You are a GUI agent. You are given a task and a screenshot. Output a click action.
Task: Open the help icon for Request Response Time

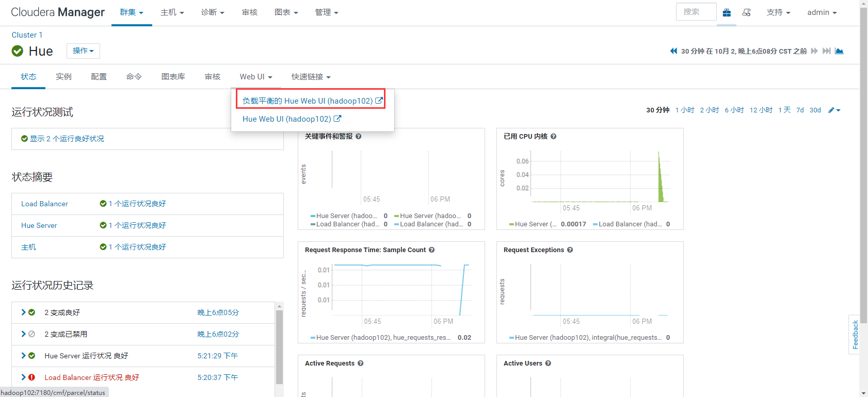(x=431, y=250)
